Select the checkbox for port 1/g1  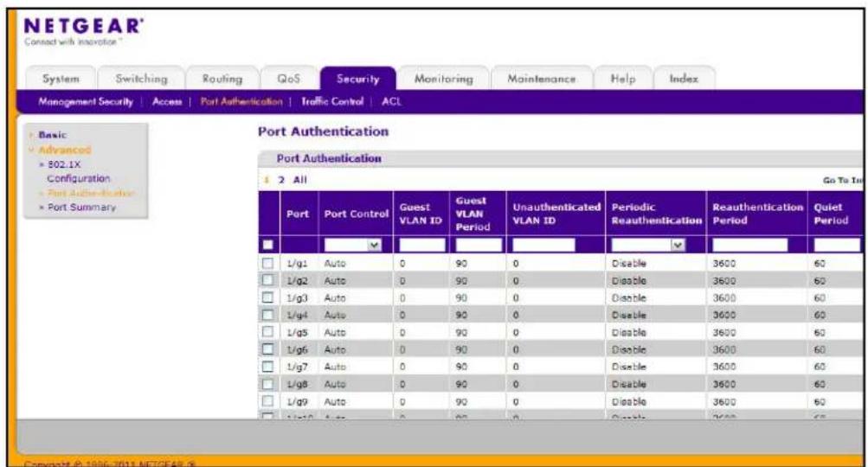(268, 264)
